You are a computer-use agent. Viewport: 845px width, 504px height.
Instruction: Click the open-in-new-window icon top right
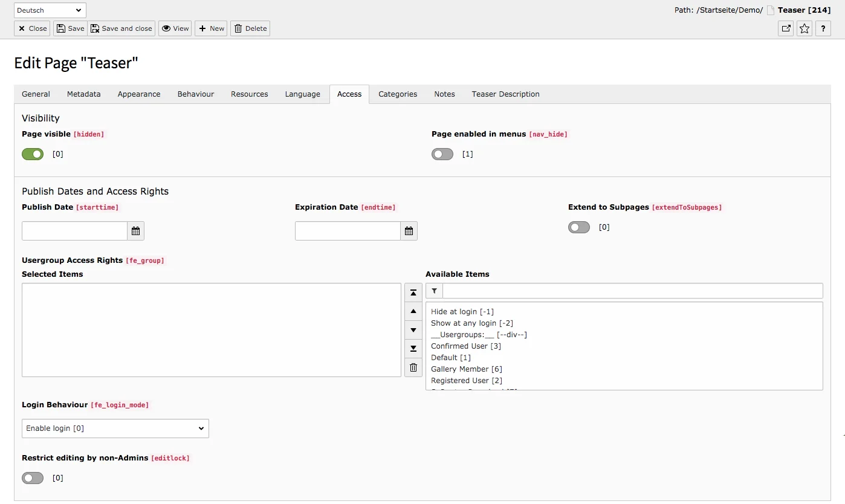pyautogui.click(x=785, y=28)
